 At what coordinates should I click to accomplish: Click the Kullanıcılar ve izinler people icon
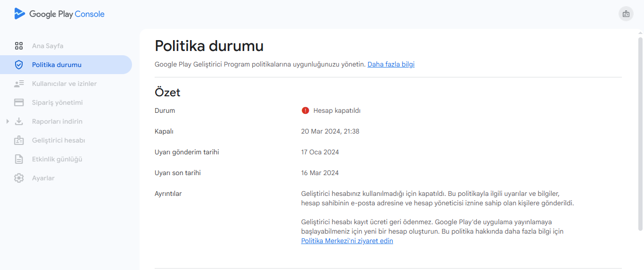click(x=19, y=84)
